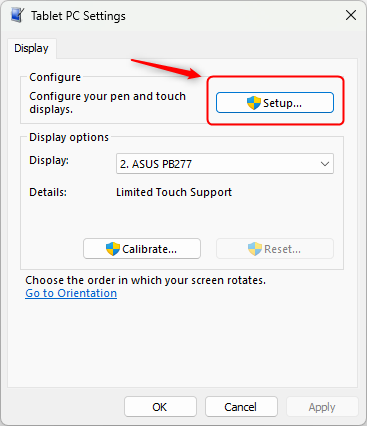Switch to the Display tab

[x=31, y=48]
